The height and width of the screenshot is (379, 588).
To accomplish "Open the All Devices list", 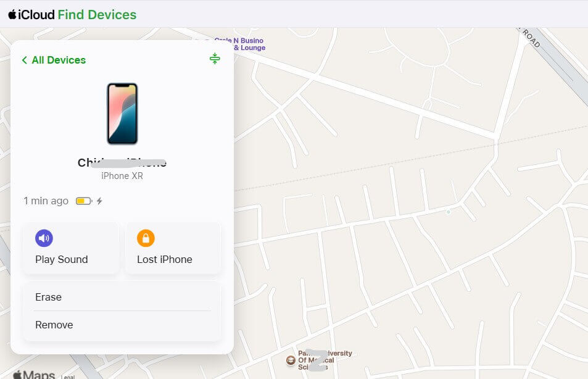I will [59, 60].
